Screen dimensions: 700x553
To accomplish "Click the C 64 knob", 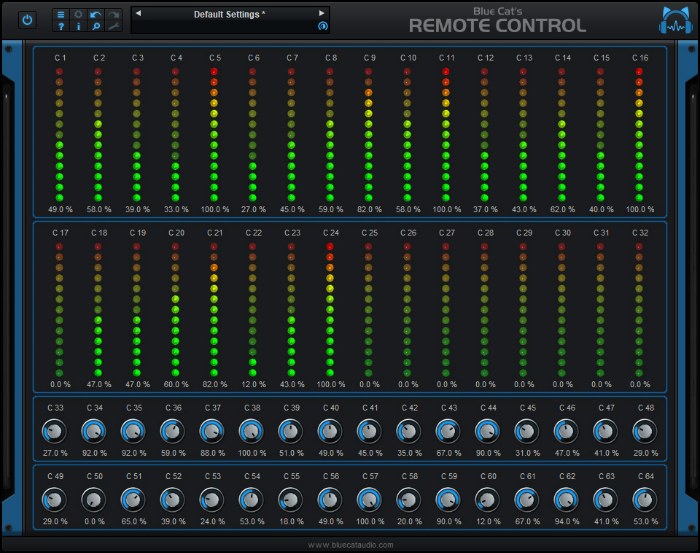I will [645, 500].
